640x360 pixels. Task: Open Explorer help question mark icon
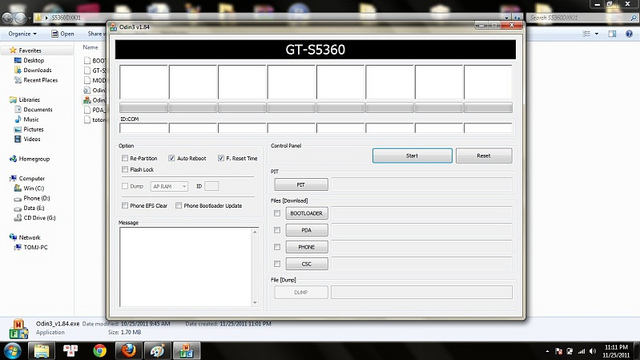click(629, 34)
